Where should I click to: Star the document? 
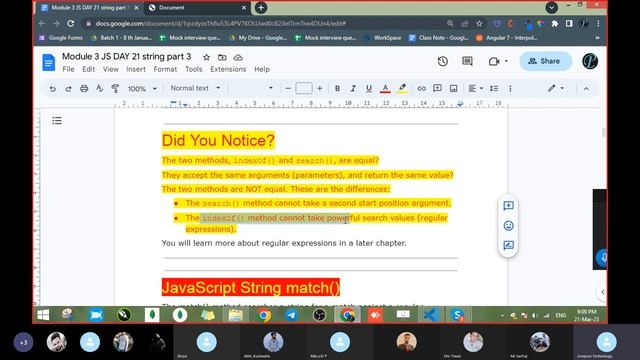point(207,58)
